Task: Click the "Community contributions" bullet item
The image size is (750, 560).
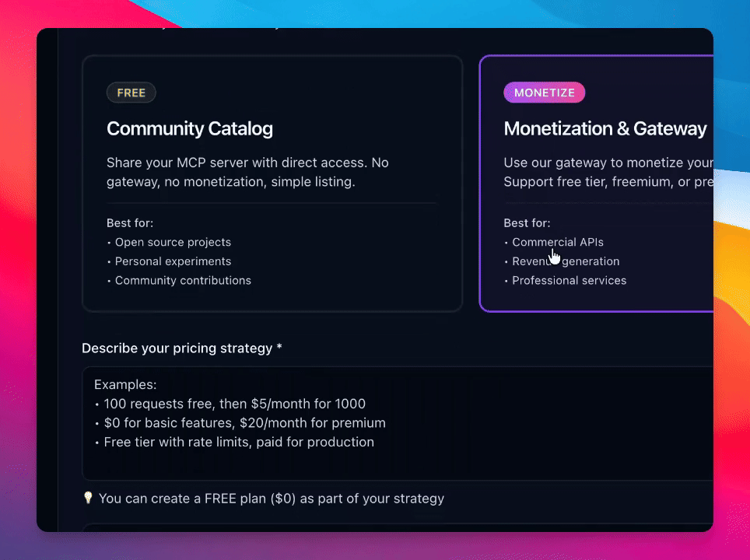Action: click(x=183, y=281)
